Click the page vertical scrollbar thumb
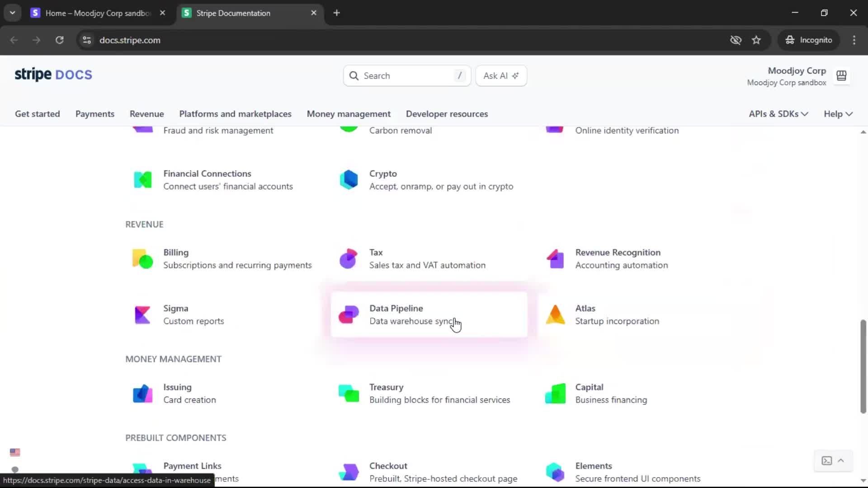Viewport: 868px width, 488px height. pyautogui.click(x=863, y=366)
